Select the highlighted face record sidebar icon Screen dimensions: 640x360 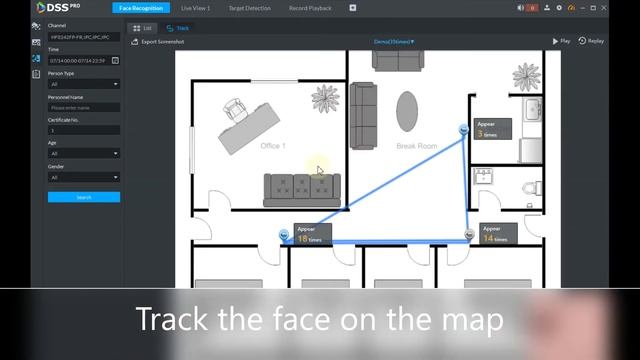[36, 58]
